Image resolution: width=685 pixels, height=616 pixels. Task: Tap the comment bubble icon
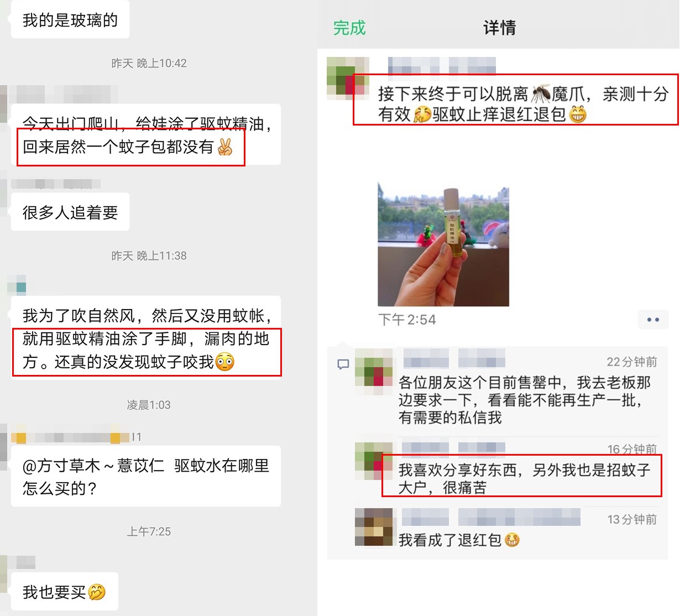pos(343,364)
